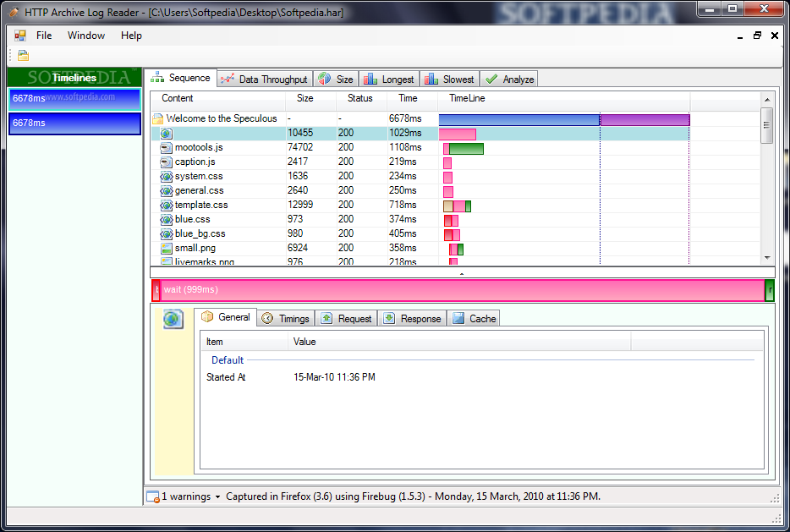Open the Slowest tab
Image resolution: width=790 pixels, height=532 pixels.
pyautogui.click(x=449, y=80)
